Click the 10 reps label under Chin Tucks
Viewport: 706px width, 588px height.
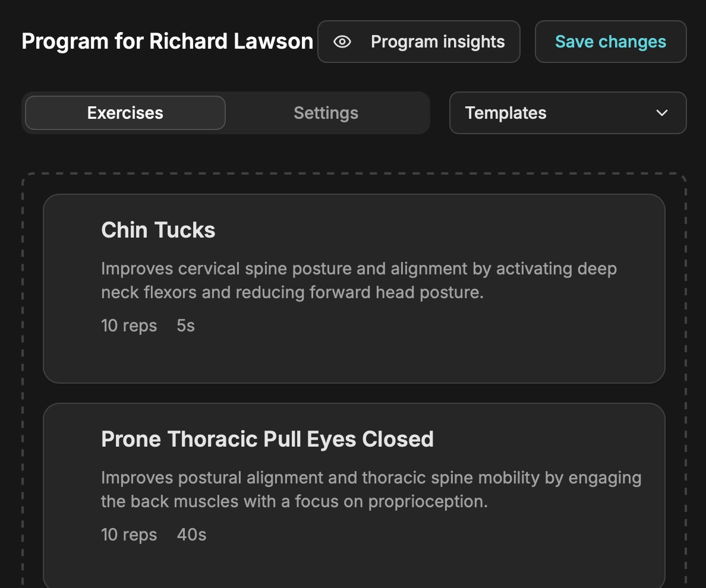coord(129,325)
